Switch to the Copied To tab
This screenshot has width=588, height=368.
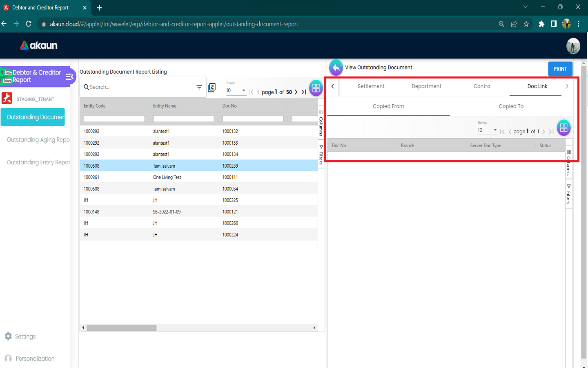511,106
